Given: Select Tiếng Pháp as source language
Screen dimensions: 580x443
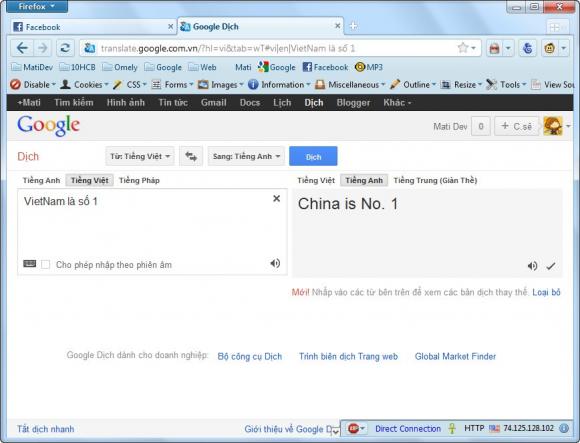Looking at the screenshot, I should tap(139, 180).
